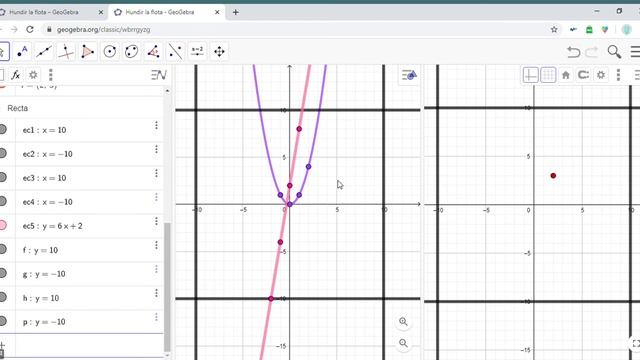
Task: Open right graphics view settings gear
Action: point(601,75)
